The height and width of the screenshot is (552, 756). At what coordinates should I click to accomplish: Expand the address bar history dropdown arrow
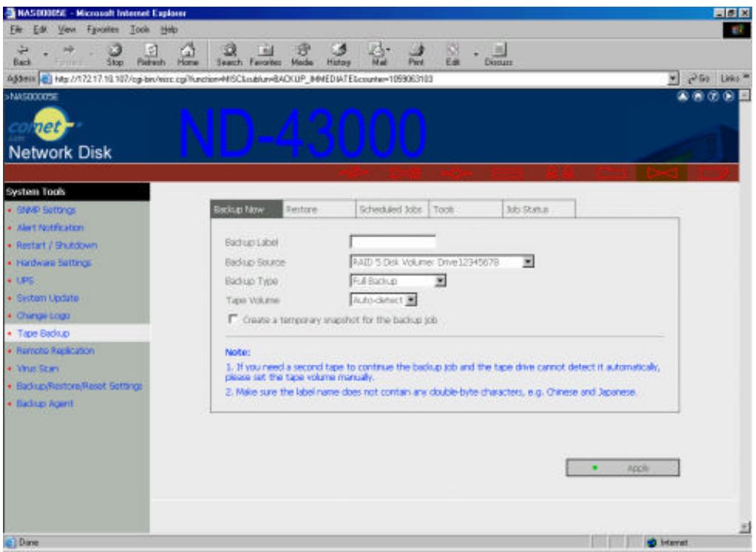[x=673, y=78]
